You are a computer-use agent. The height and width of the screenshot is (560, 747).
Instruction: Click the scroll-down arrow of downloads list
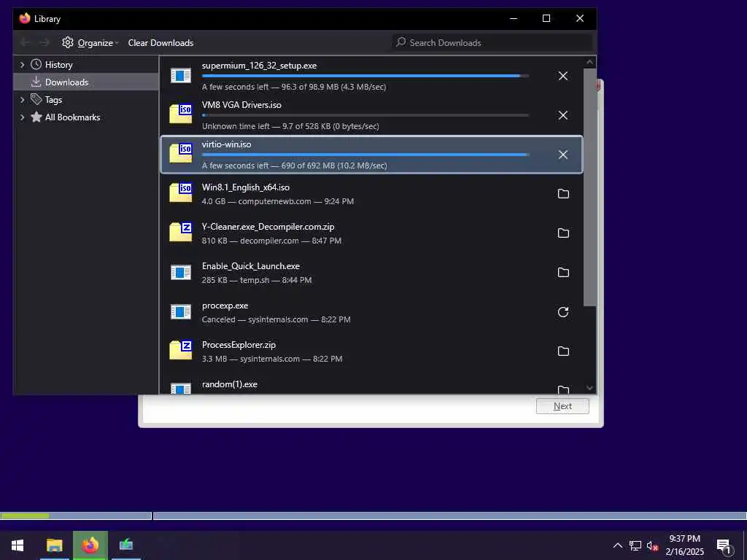[x=589, y=388]
